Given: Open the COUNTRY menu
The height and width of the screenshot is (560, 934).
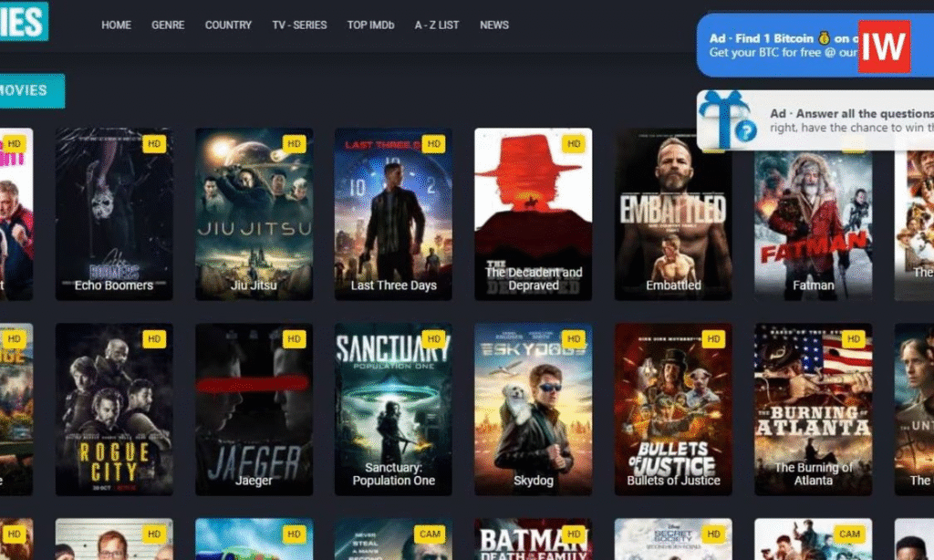Looking at the screenshot, I should (x=228, y=25).
